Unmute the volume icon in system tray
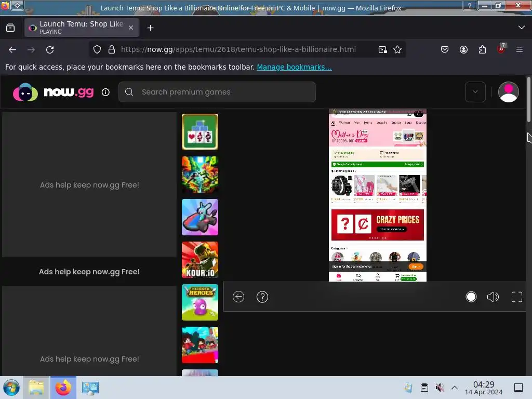This screenshot has width=532, height=399. pos(440,388)
